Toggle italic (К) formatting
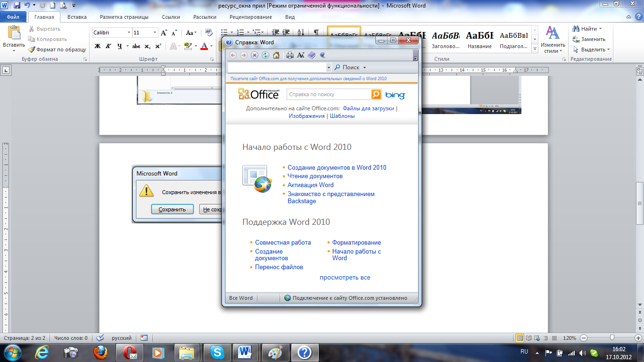 click(x=108, y=46)
